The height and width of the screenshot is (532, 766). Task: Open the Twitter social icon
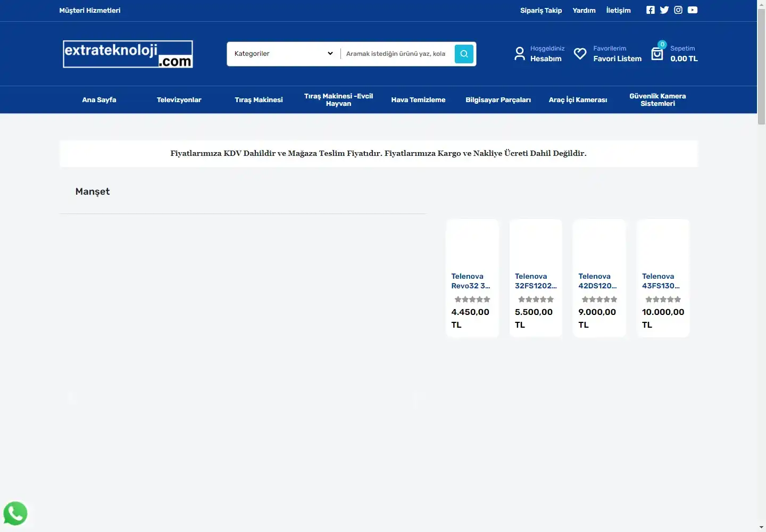tap(664, 10)
